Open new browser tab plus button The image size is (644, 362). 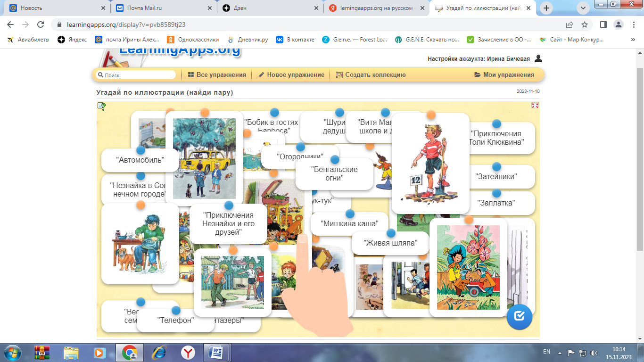(546, 8)
